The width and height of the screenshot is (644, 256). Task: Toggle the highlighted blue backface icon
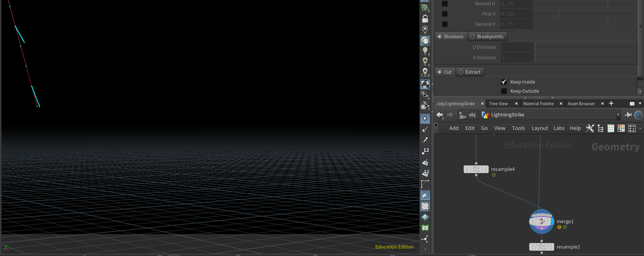[x=425, y=195]
